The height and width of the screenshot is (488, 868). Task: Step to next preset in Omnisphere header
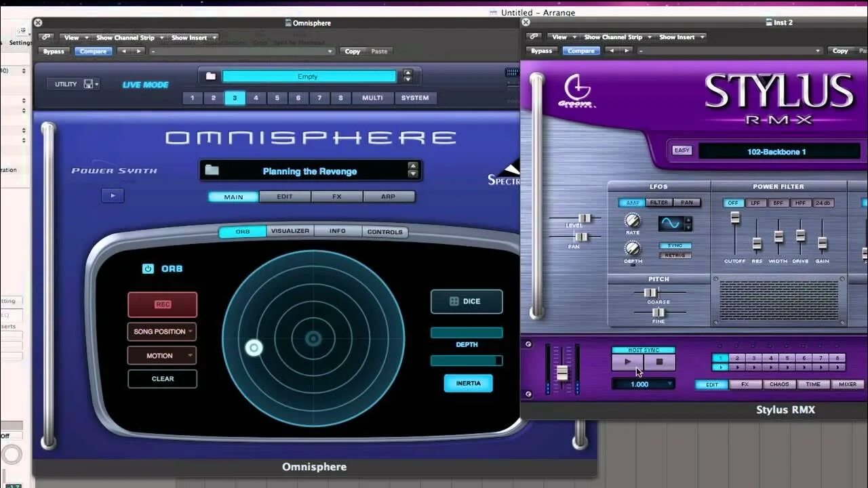click(x=138, y=51)
